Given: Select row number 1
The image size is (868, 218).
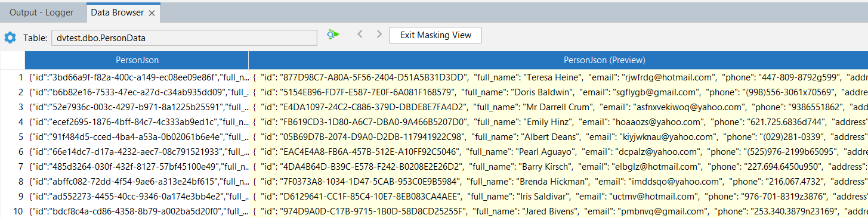Looking at the screenshot, I should click(13, 77).
